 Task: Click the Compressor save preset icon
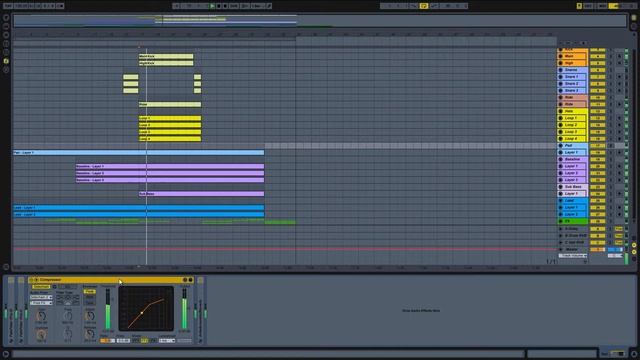point(191,280)
